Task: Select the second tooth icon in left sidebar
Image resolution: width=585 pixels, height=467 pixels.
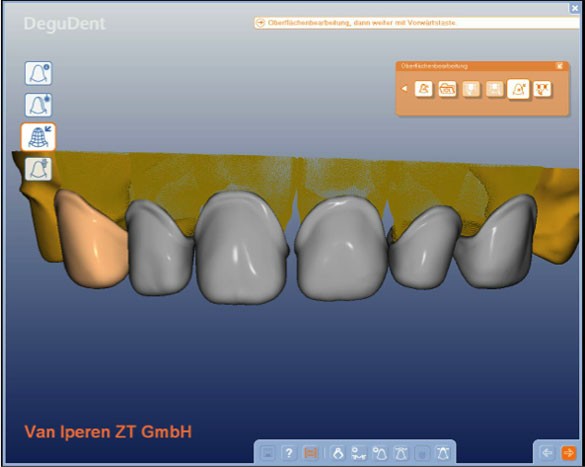Action: tap(38, 105)
